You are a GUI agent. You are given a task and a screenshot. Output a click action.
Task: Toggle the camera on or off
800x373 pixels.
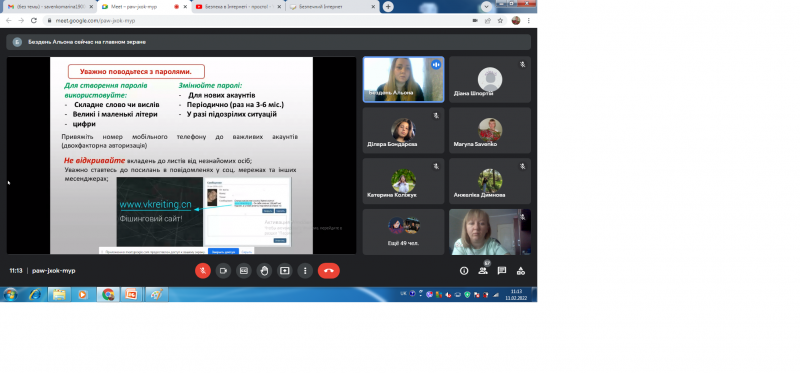pyautogui.click(x=223, y=271)
